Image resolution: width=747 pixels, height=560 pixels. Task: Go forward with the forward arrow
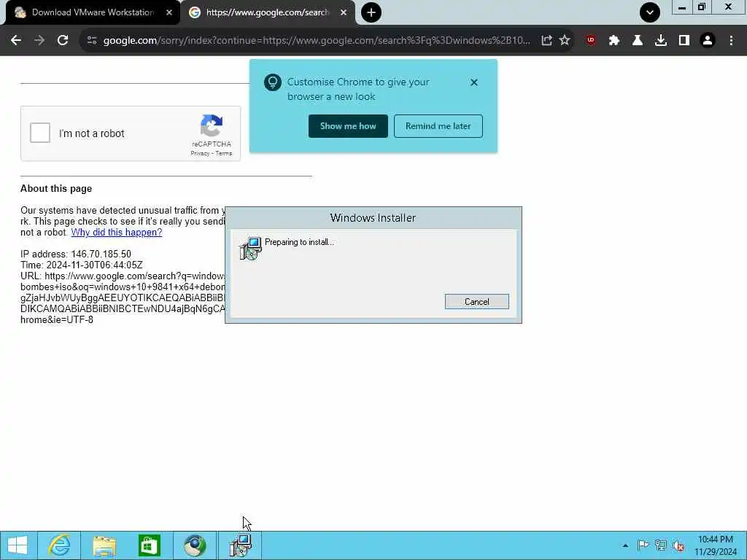click(x=39, y=41)
